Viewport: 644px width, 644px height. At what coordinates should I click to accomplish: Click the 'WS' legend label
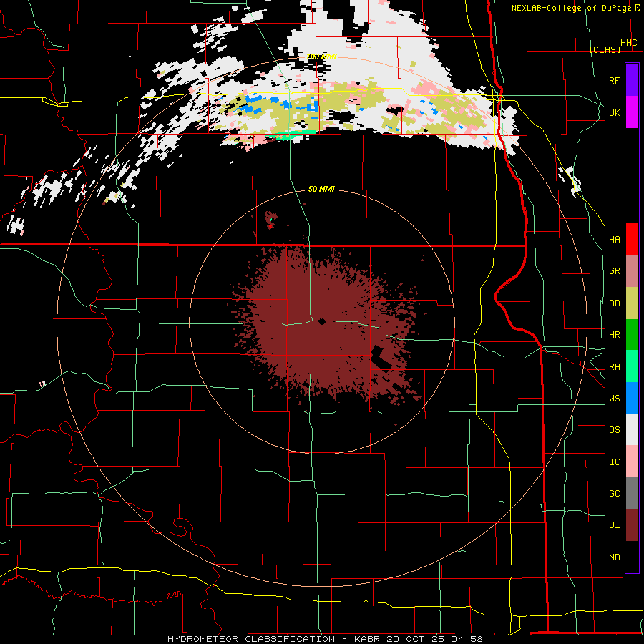(614, 399)
